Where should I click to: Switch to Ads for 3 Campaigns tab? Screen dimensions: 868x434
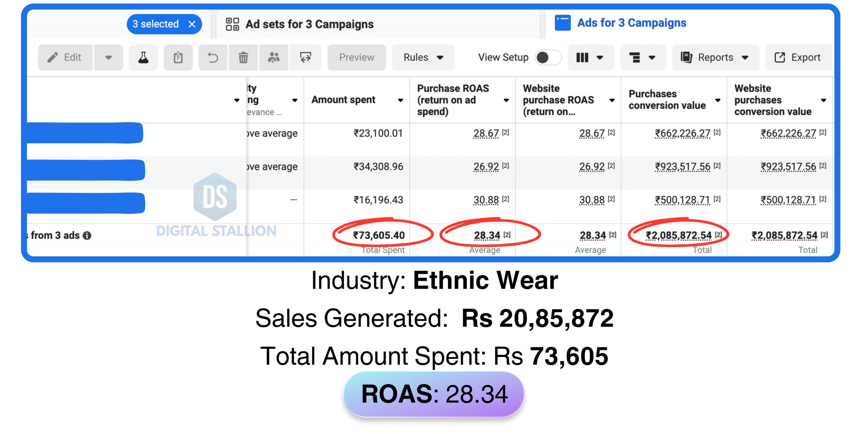(631, 23)
